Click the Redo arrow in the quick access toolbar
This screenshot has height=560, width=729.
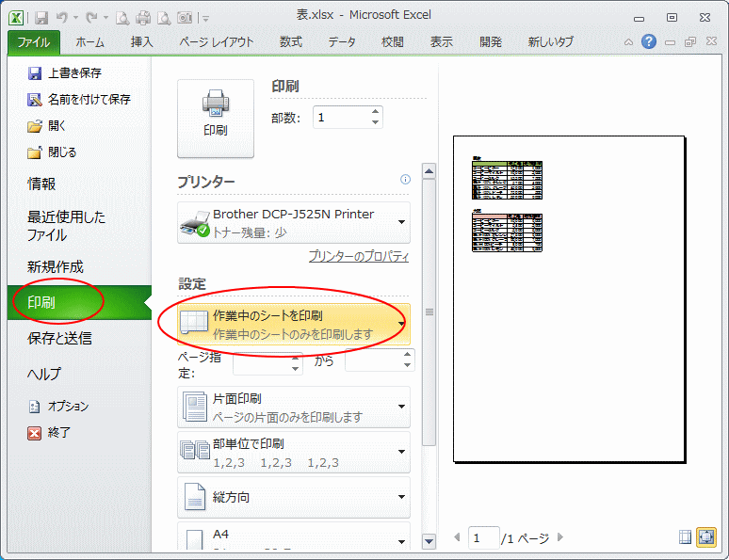tap(91, 18)
